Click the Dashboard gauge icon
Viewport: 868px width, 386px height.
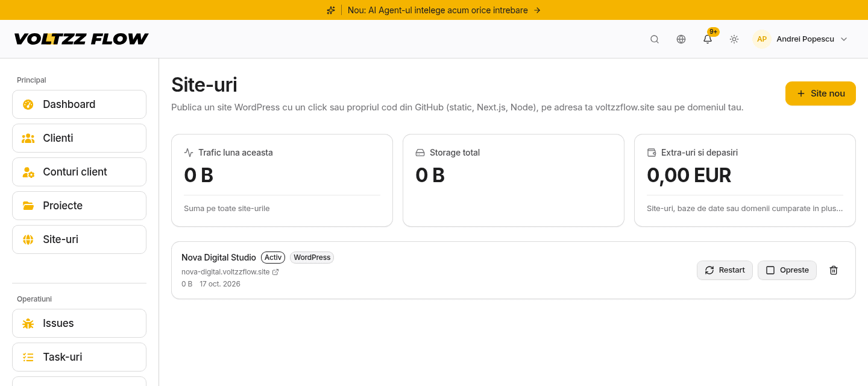click(x=28, y=104)
